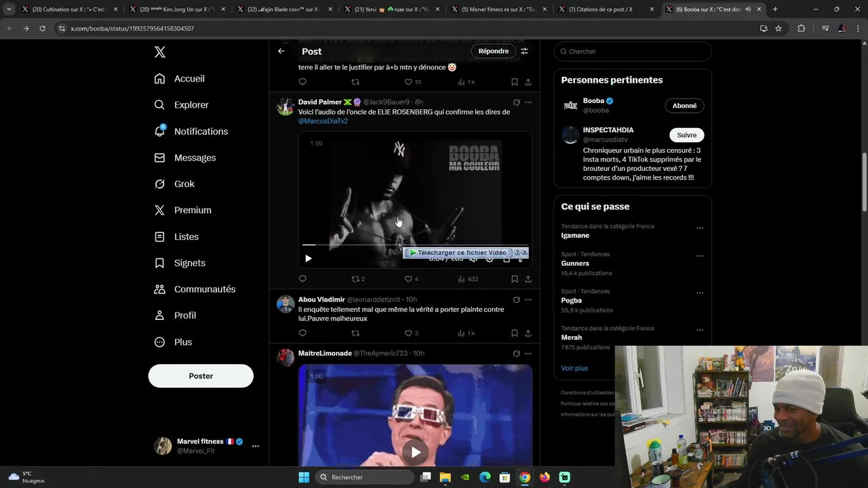Repost Abou Vladimir's post
This screenshot has width=868, height=488.
point(355,333)
